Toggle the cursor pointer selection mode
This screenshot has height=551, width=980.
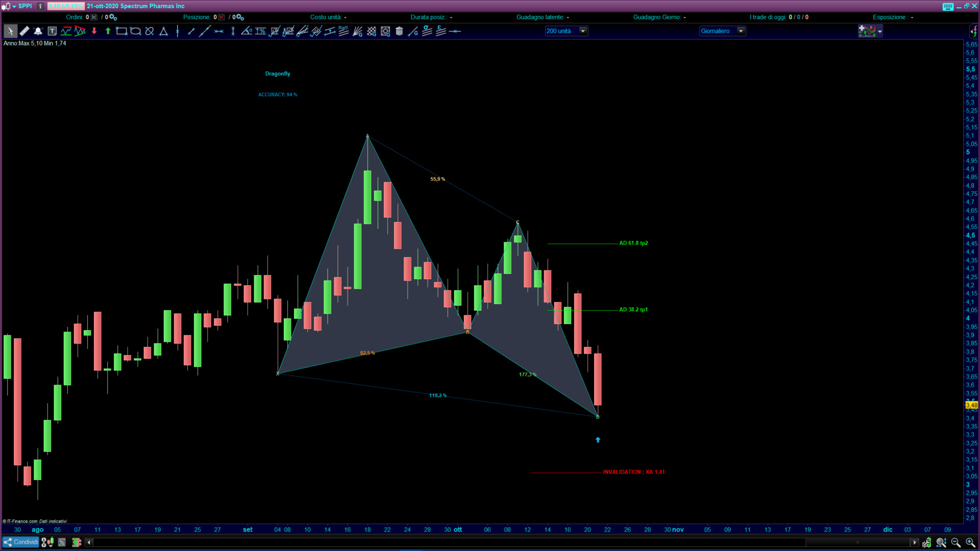click(10, 31)
